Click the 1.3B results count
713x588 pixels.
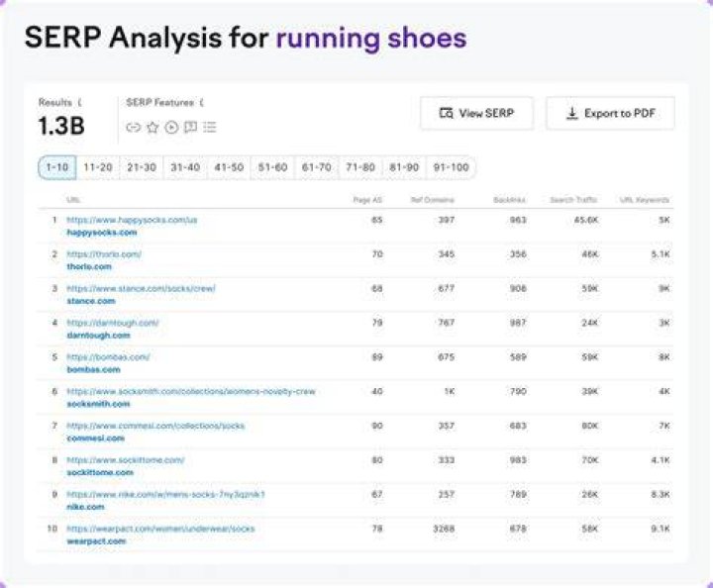pyautogui.click(x=61, y=126)
